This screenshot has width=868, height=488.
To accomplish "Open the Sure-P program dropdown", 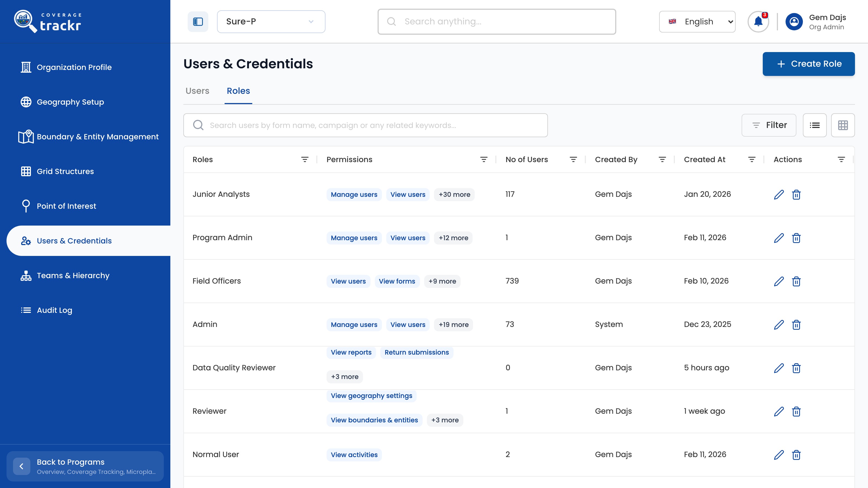I will [x=271, y=22].
